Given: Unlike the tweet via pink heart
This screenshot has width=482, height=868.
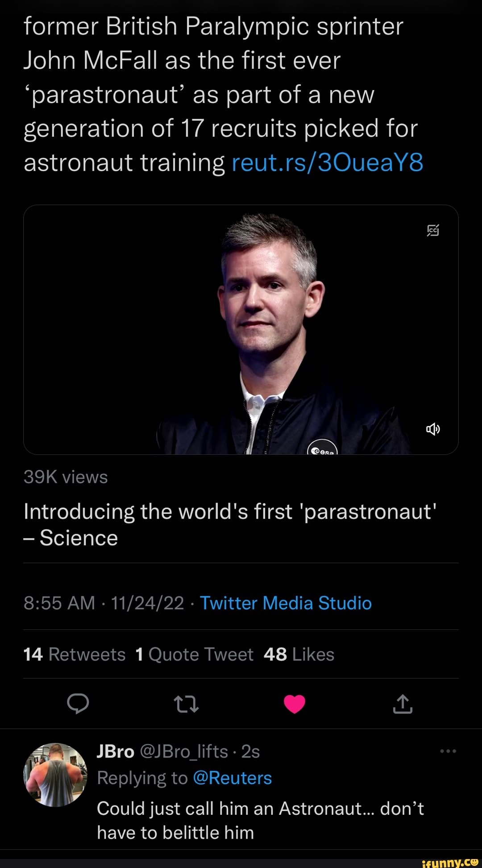Looking at the screenshot, I should (295, 704).
